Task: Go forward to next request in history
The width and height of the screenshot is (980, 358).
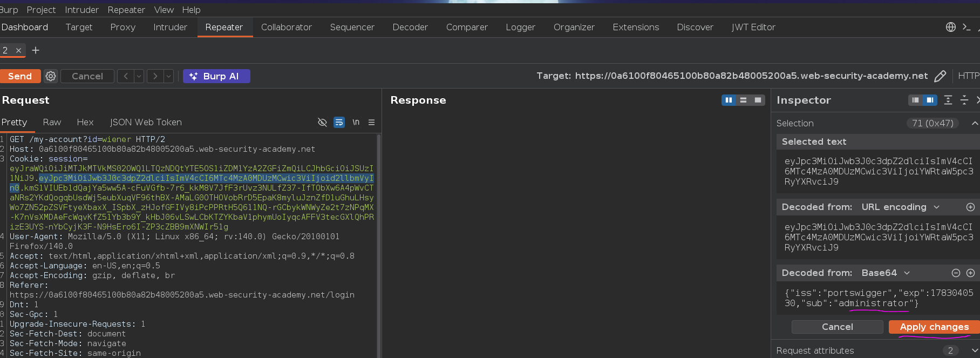Action: (x=155, y=76)
